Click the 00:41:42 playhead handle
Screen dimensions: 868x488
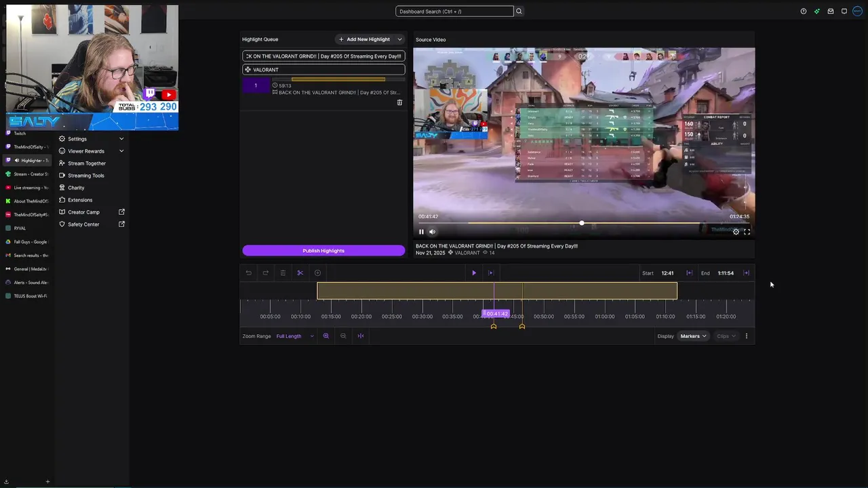(495, 314)
